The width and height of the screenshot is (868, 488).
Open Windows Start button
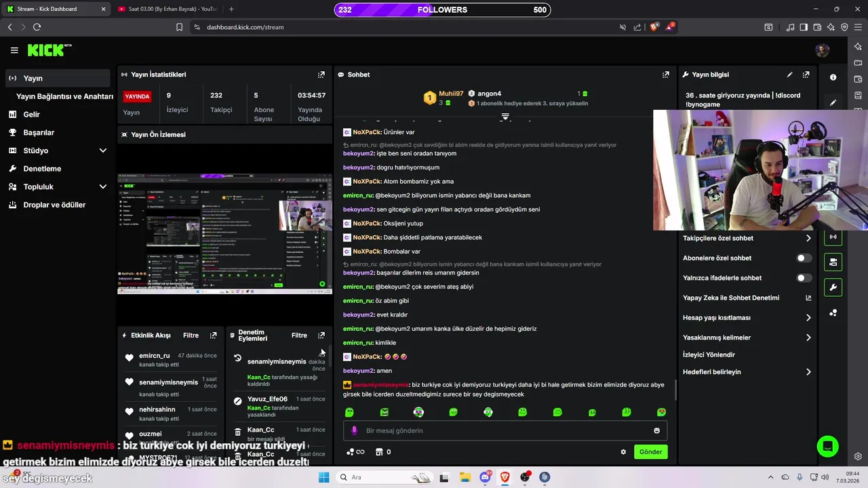tap(323, 477)
